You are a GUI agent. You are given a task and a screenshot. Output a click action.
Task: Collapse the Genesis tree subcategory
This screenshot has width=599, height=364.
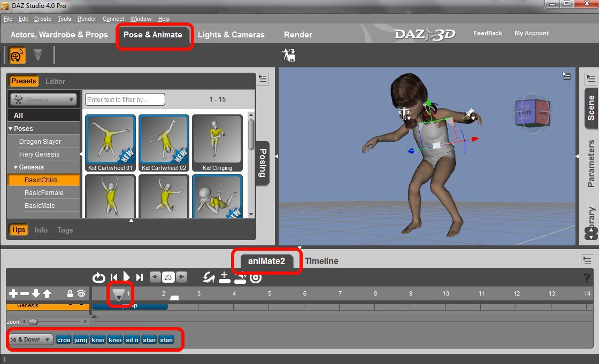point(16,167)
